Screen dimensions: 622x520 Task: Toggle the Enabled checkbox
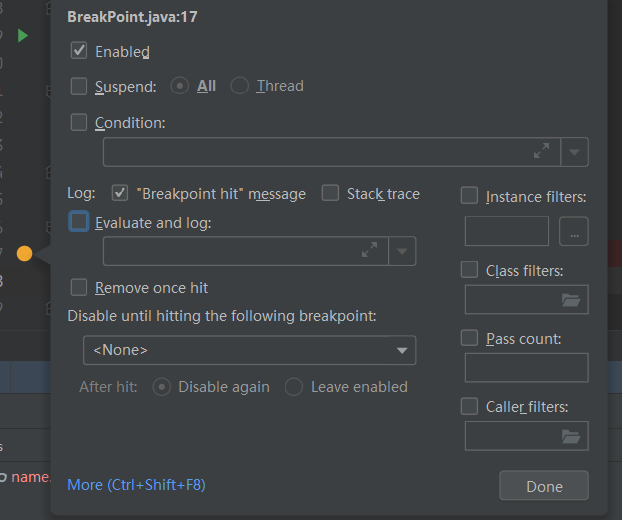[x=79, y=51]
